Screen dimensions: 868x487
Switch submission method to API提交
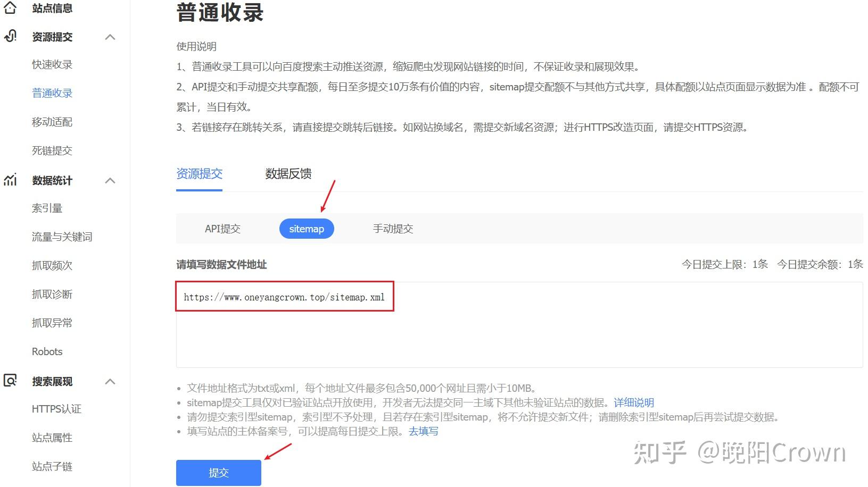tap(222, 229)
